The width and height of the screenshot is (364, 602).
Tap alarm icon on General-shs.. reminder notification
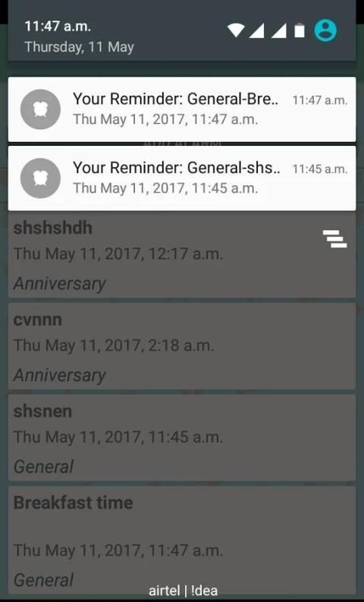(40, 178)
